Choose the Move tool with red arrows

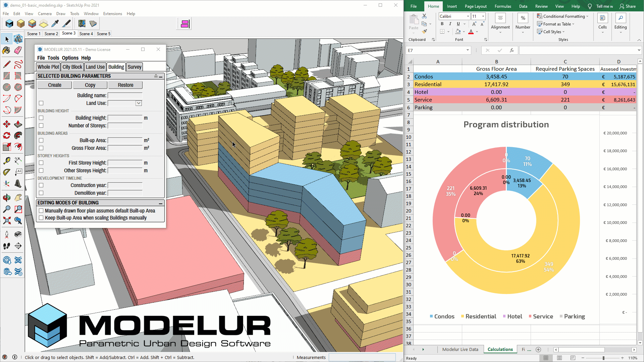(7, 124)
